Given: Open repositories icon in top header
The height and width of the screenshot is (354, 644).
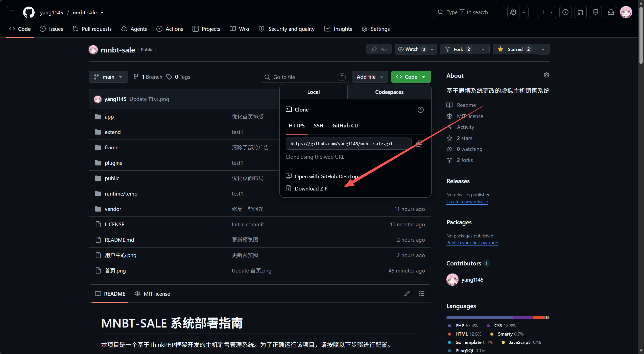Looking at the screenshot, I should pos(596,12).
